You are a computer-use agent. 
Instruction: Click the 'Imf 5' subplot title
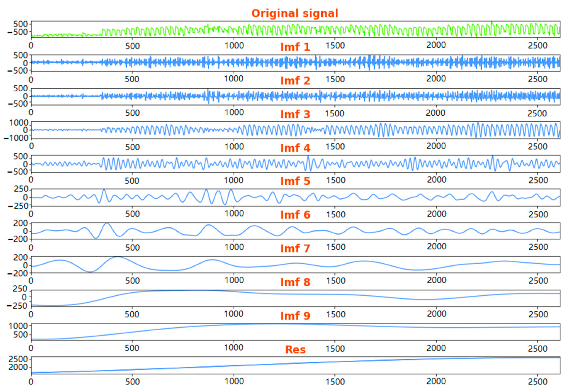click(295, 181)
